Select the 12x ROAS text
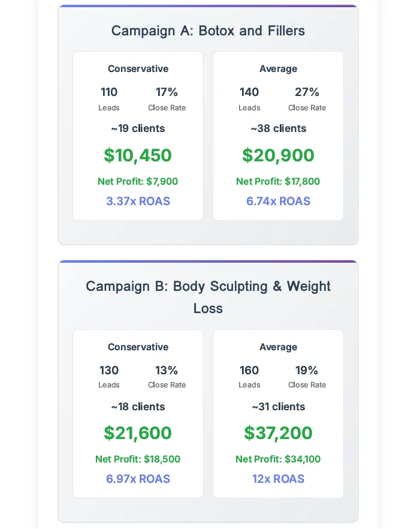The height and width of the screenshot is (529, 420). [x=278, y=479]
